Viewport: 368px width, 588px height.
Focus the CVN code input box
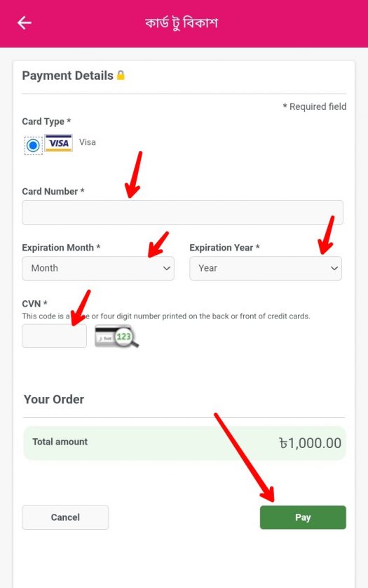[55, 336]
